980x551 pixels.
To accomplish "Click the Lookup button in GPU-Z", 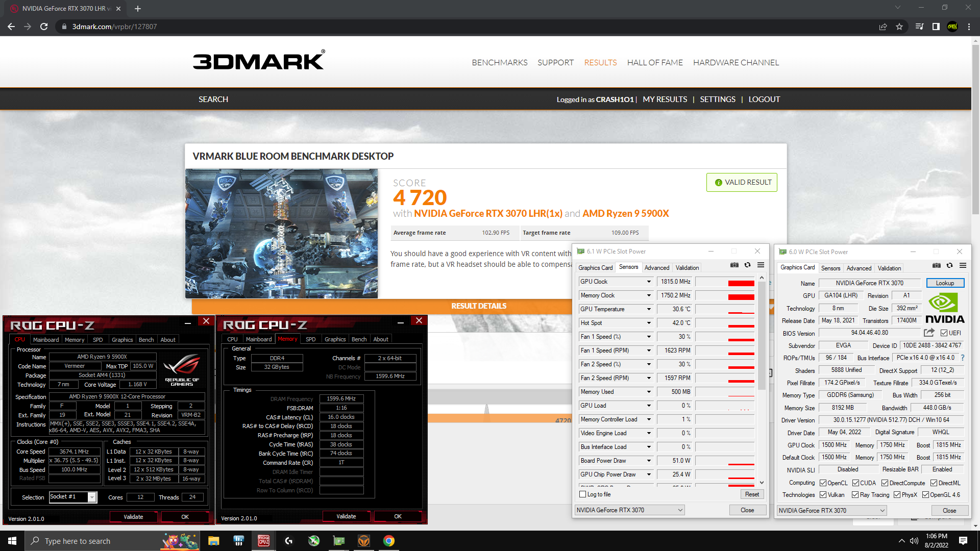I will click(x=945, y=283).
